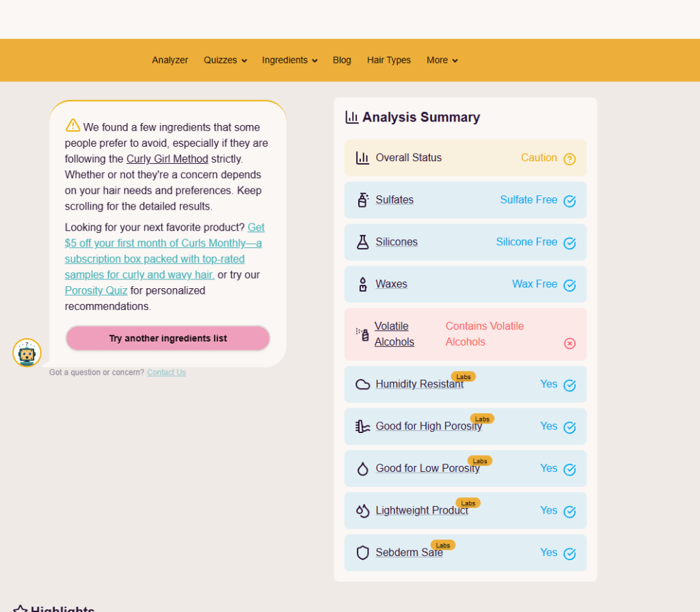Click the Lightweight Product droplets icon
This screenshot has width=700, height=612.
[362, 511]
